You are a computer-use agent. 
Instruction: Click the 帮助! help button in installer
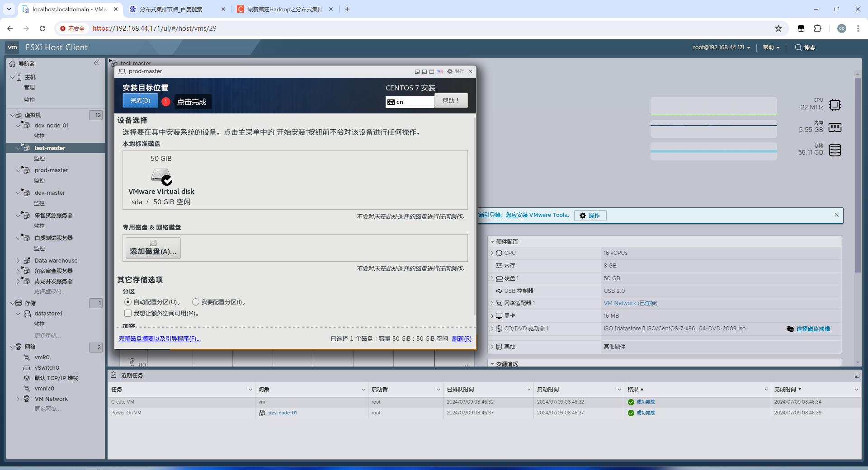(x=451, y=100)
